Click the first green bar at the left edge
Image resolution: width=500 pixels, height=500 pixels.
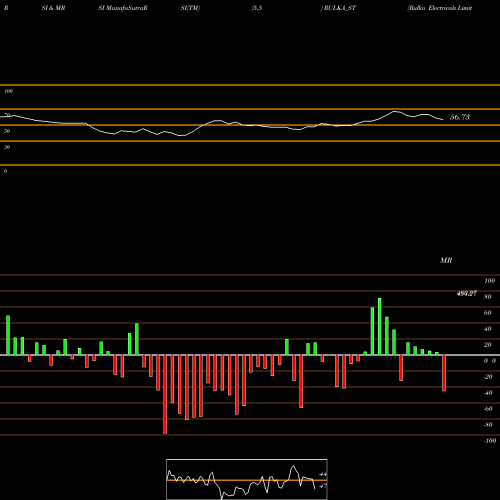point(8,335)
